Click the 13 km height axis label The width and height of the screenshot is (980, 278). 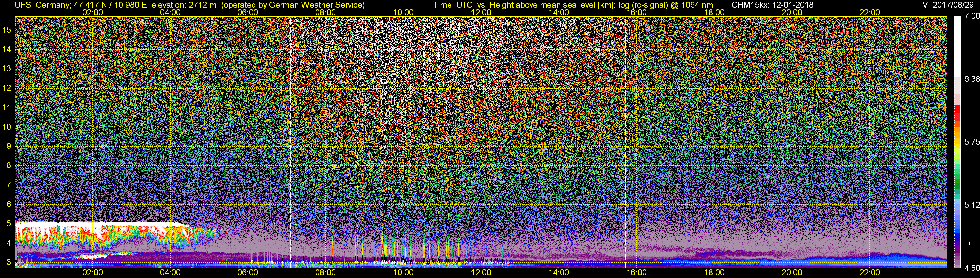coord(7,69)
